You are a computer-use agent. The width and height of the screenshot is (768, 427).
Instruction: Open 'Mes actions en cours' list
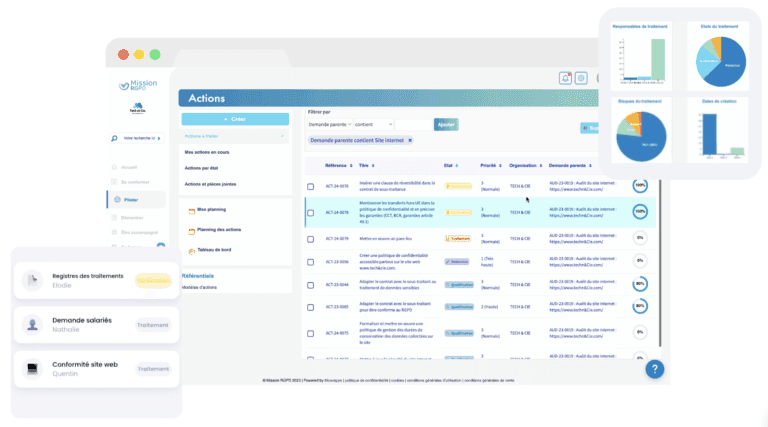(209, 152)
